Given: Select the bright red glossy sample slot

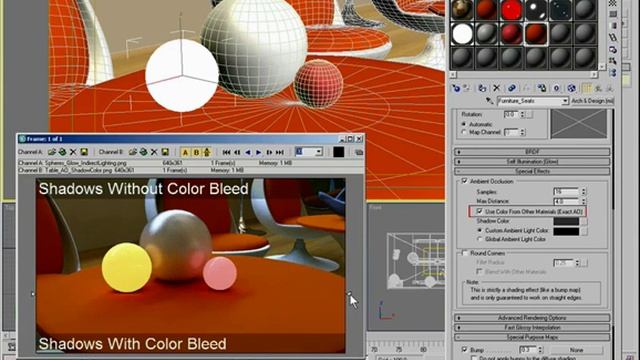Looking at the screenshot, I should click(511, 9).
